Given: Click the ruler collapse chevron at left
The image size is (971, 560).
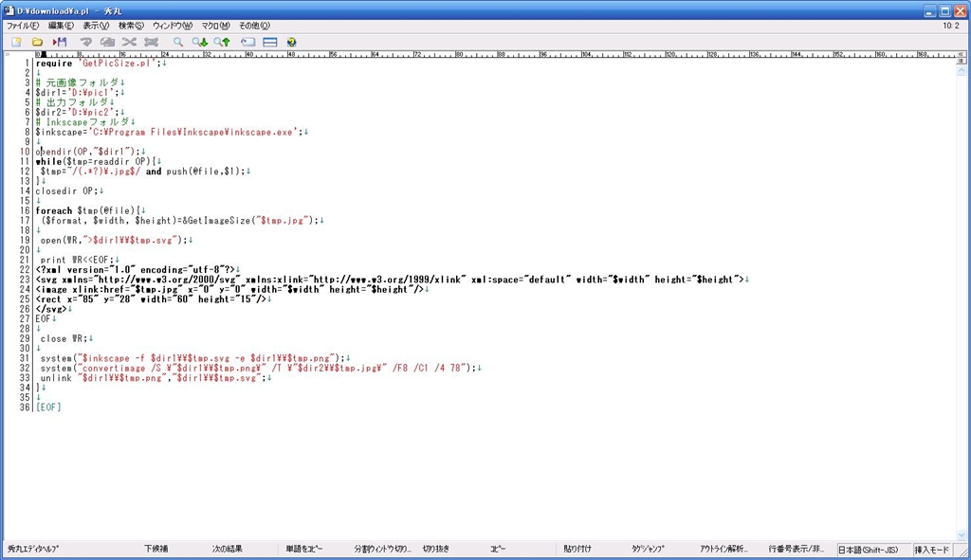Looking at the screenshot, I should pyautogui.click(x=8, y=54).
